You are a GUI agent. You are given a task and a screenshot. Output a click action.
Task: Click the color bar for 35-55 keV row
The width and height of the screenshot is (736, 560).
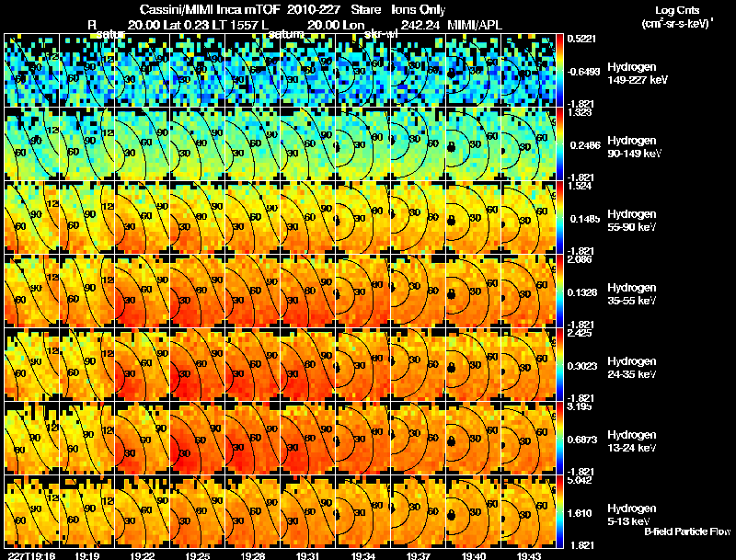click(x=559, y=291)
